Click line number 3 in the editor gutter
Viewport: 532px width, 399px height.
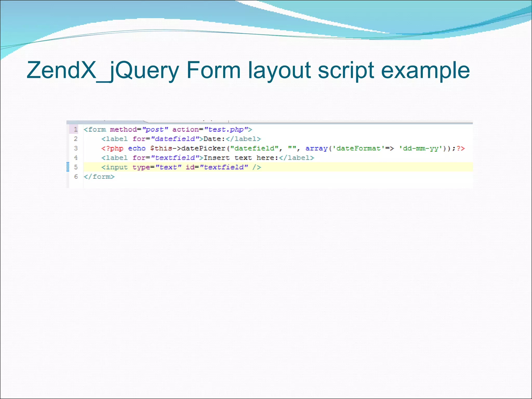(x=76, y=148)
